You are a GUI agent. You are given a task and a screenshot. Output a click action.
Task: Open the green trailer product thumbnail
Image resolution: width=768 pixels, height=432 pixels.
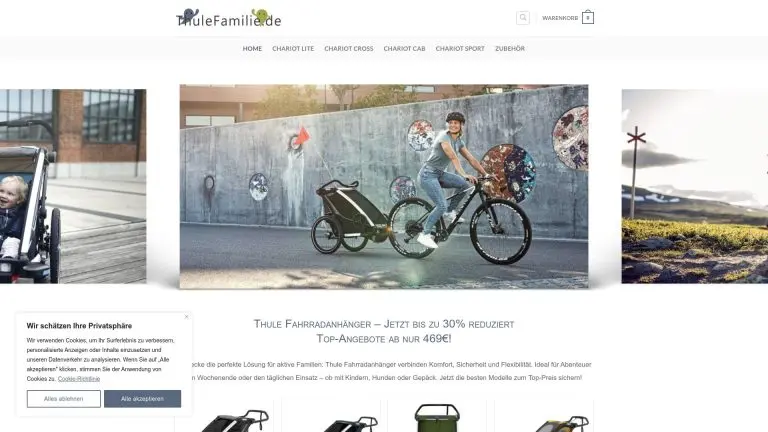[x=437, y=417]
